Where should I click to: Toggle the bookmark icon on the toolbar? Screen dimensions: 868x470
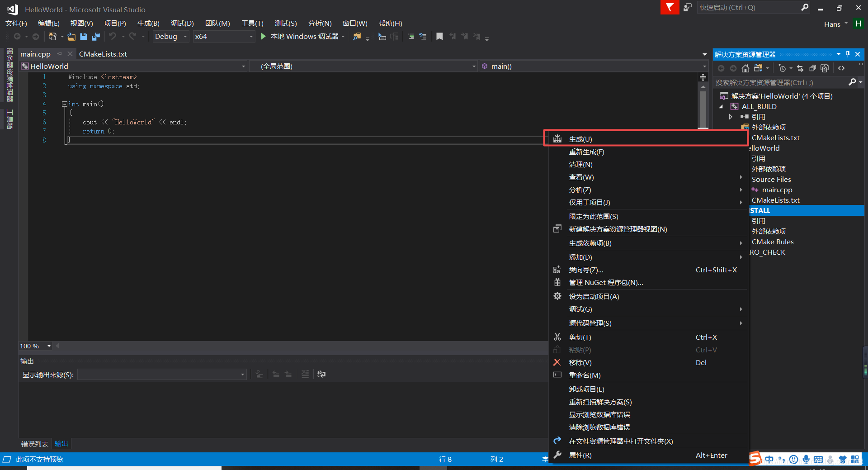click(439, 36)
